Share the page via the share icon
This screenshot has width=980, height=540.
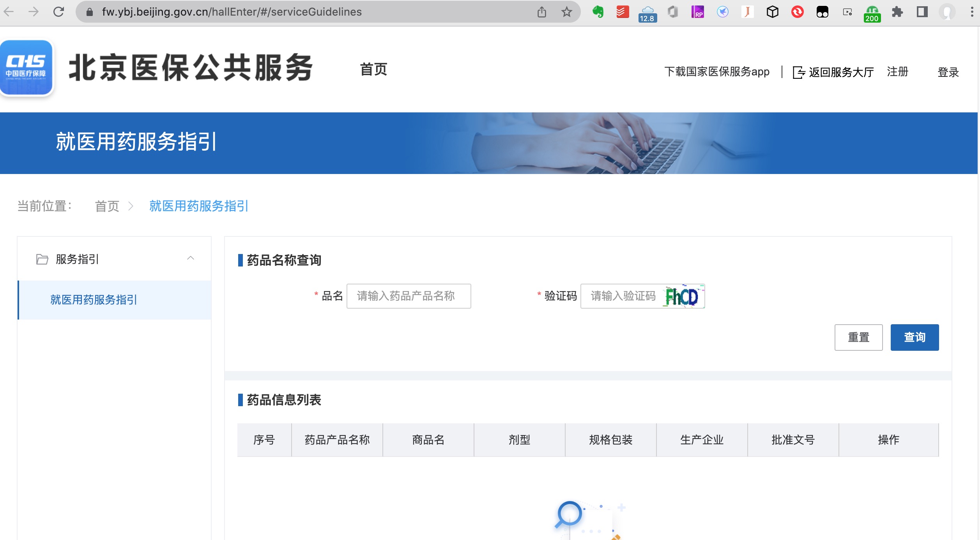[541, 12]
